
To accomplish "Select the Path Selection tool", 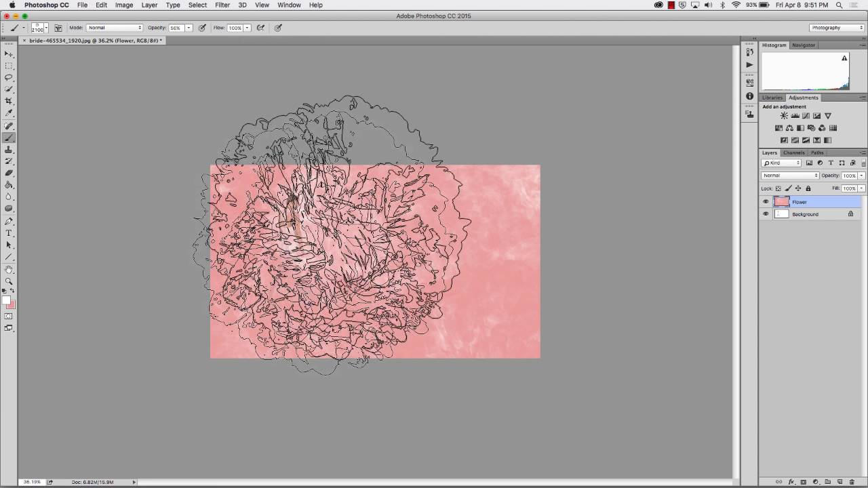I will click(9, 245).
